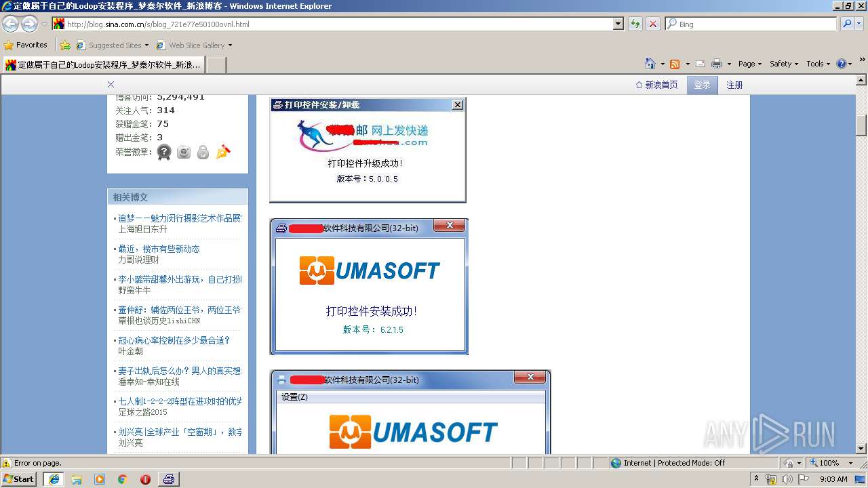Screen dimensions: 868x488
Task: Open the Home icon in command bar
Action: pyautogui.click(x=650, y=64)
